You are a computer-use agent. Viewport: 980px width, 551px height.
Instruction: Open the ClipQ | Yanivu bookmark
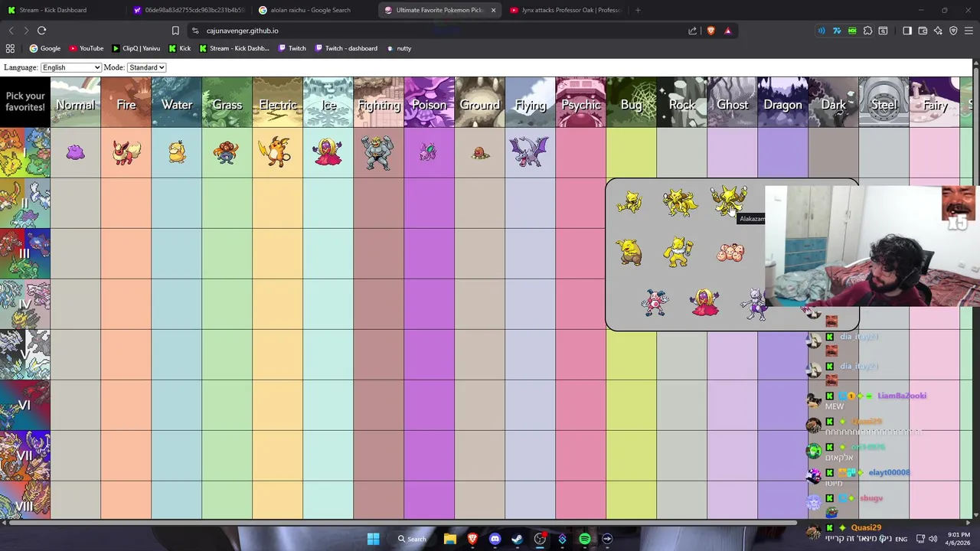click(136, 48)
